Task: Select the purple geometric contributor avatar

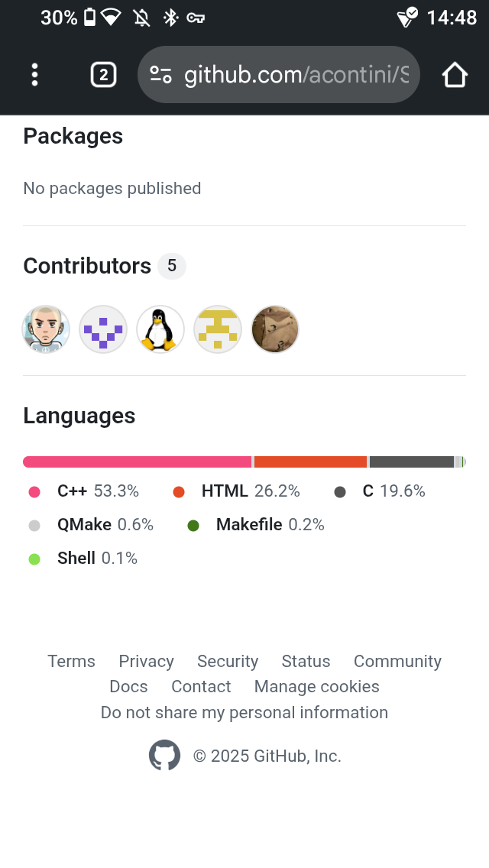Action: (103, 329)
